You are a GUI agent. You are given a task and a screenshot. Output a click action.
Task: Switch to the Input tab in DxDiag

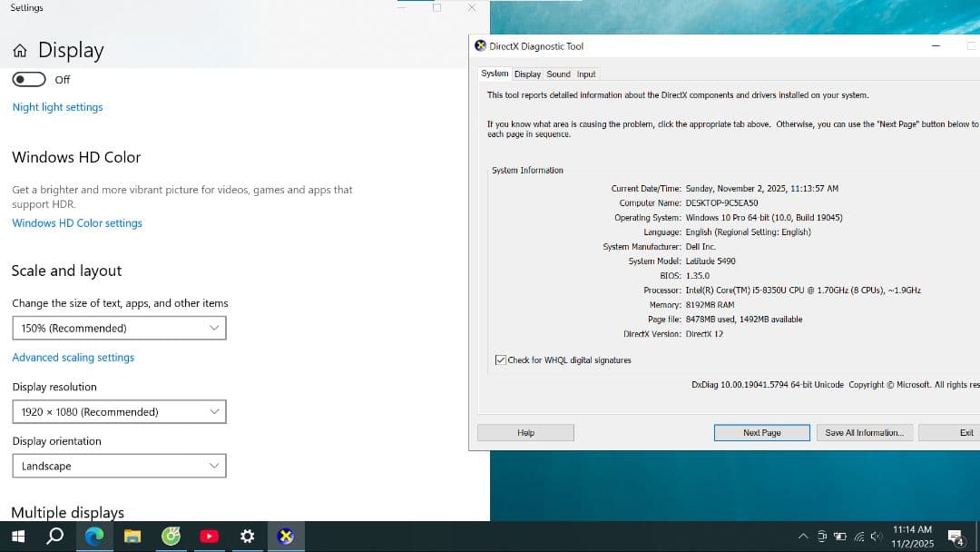click(586, 74)
